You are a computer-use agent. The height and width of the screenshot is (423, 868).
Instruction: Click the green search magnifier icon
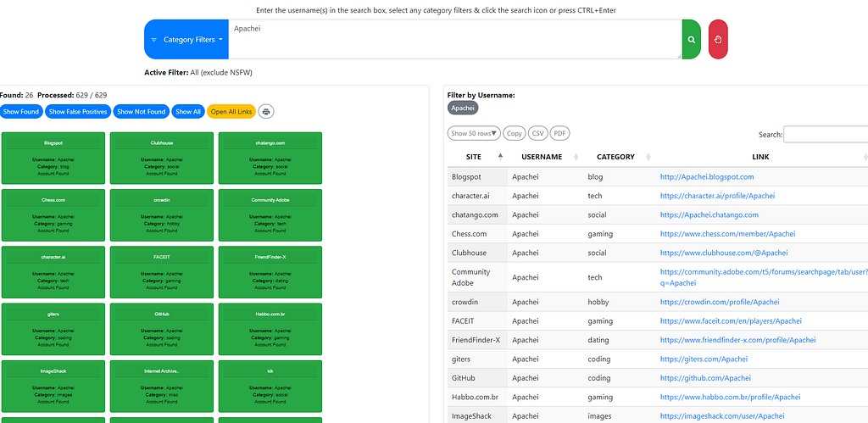(692, 39)
